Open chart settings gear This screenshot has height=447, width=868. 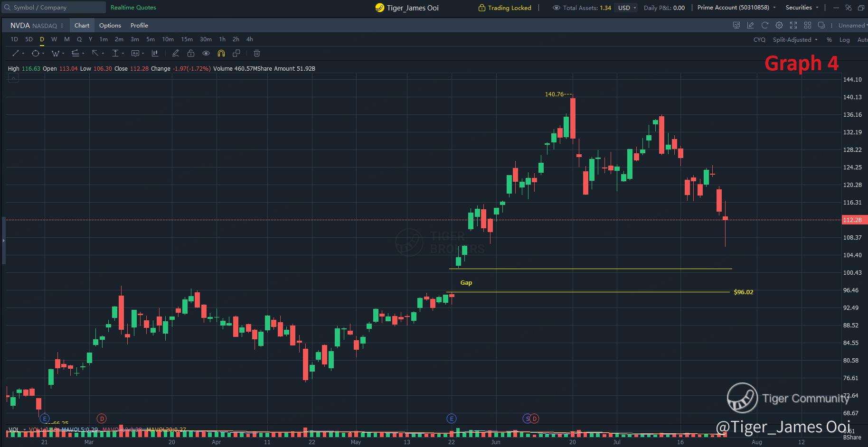tap(779, 25)
